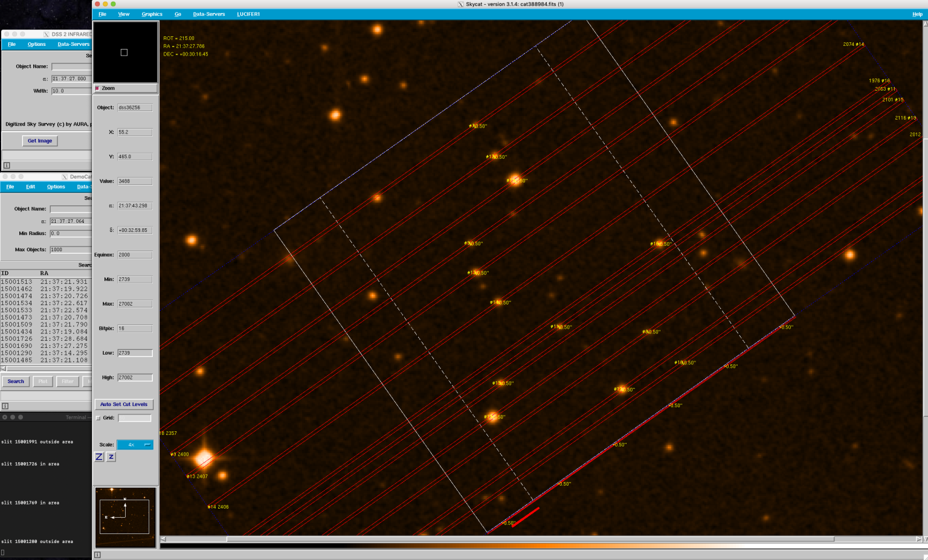Click the 'ROT = 215.00' overlay text
The width and height of the screenshot is (928, 560).
pyautogui.click(x=179, y=38)
